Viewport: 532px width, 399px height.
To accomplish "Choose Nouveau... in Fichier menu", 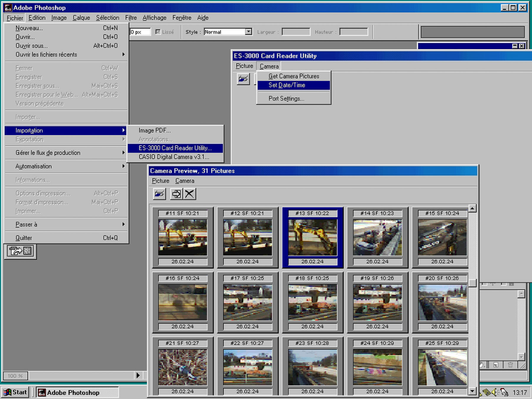I will tap(66, 28).
